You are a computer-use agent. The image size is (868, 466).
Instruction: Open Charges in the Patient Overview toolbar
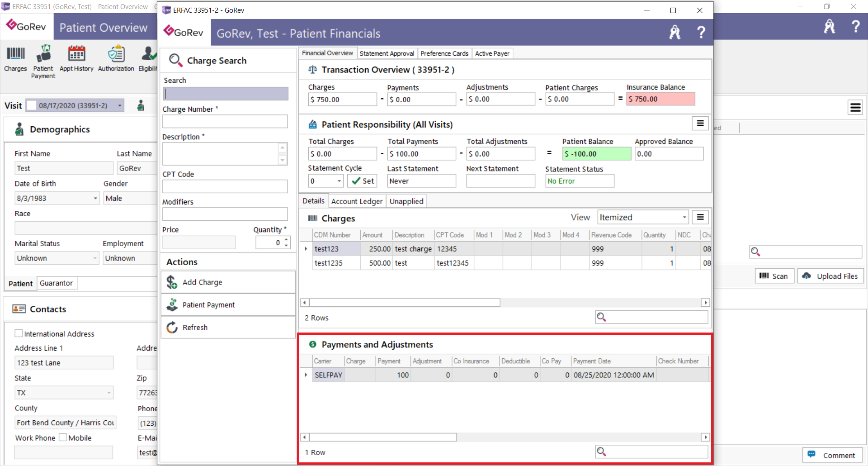coord(15,59)
